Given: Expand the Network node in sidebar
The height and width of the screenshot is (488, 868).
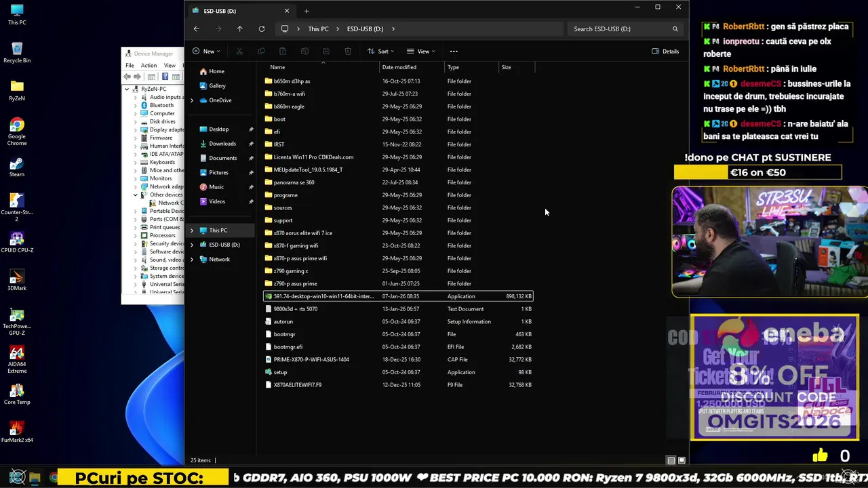Looking at the screenshot, I should [192, 260].
